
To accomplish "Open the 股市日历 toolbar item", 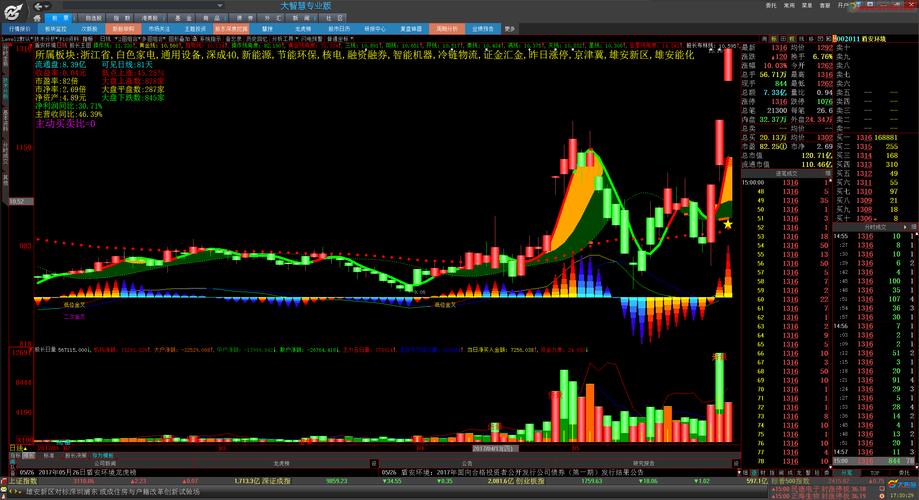I will (x=340, y=30).
